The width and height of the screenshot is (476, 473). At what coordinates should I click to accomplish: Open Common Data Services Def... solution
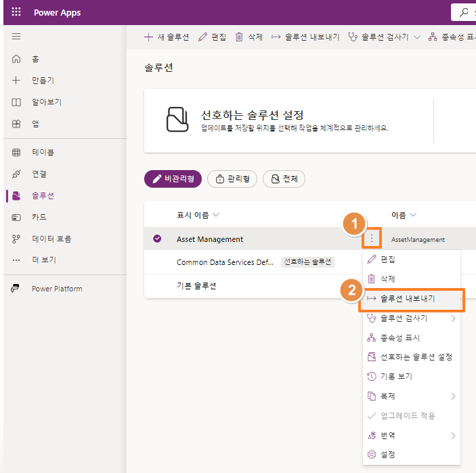[x=225, y=262]
